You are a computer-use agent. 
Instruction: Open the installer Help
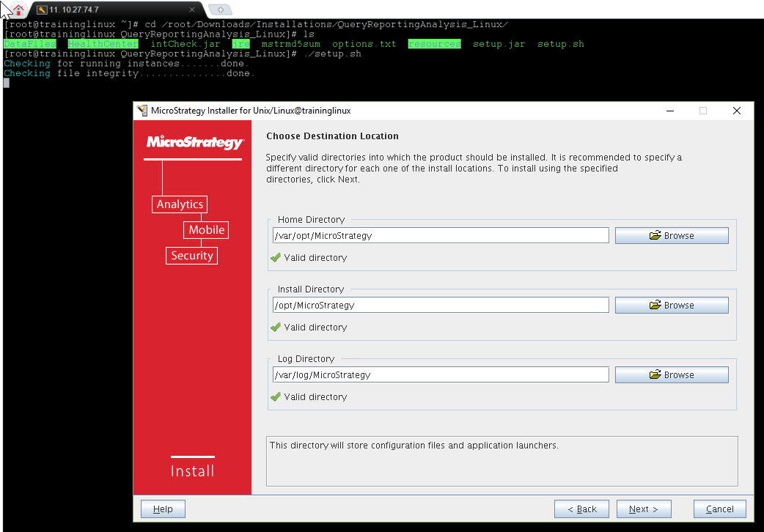[x=163, y=509]
